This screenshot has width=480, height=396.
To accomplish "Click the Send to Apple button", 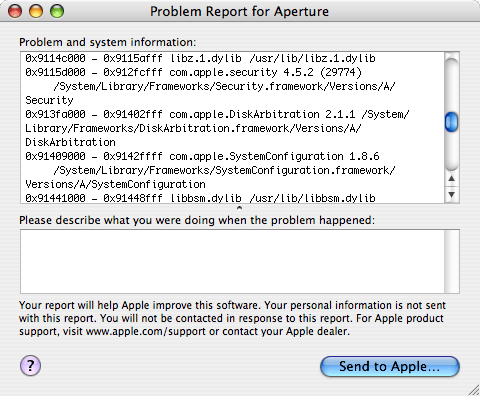I will click(390, 366).
